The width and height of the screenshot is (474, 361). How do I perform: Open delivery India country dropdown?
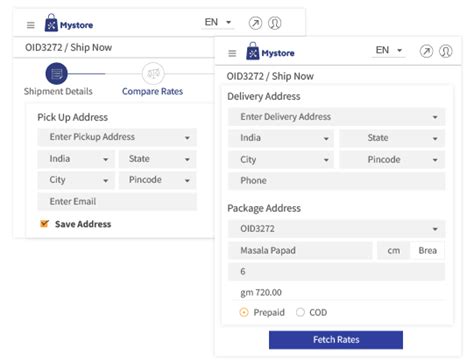(x=281, y=138)
